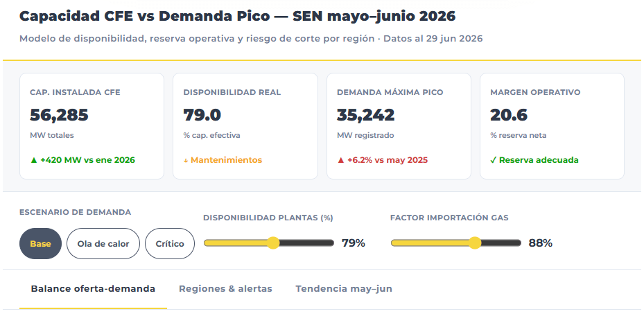The image size is (644, 316).
Task: Click the 56,285 MW totales value
Action: pyautogui.click(x=59, y=115)
